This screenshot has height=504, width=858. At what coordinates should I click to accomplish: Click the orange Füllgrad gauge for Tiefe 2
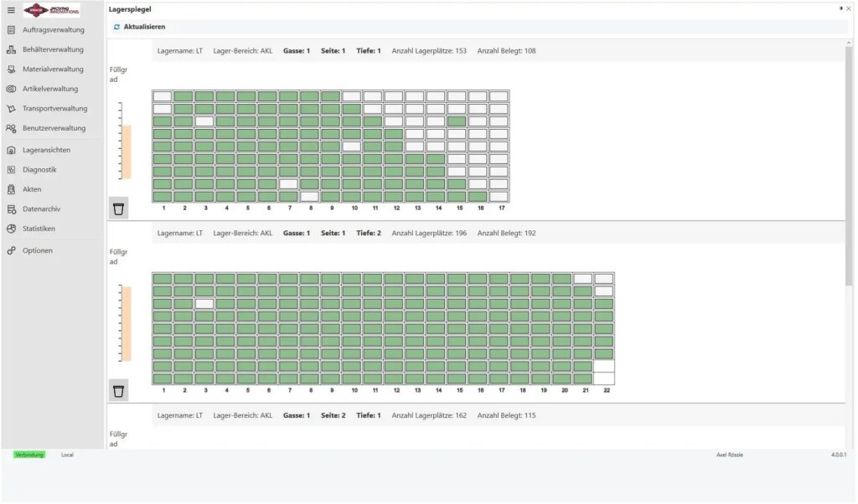[x=127, y=324]
